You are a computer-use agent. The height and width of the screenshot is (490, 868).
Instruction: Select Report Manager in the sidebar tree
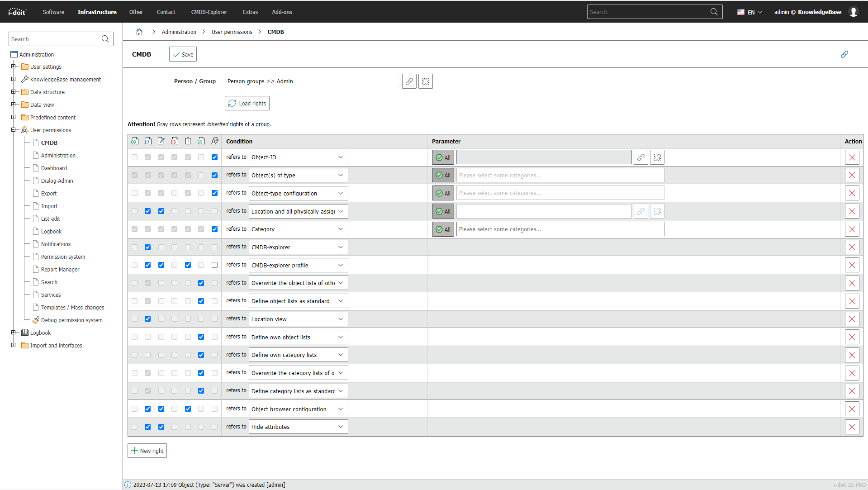pos(60,270)
